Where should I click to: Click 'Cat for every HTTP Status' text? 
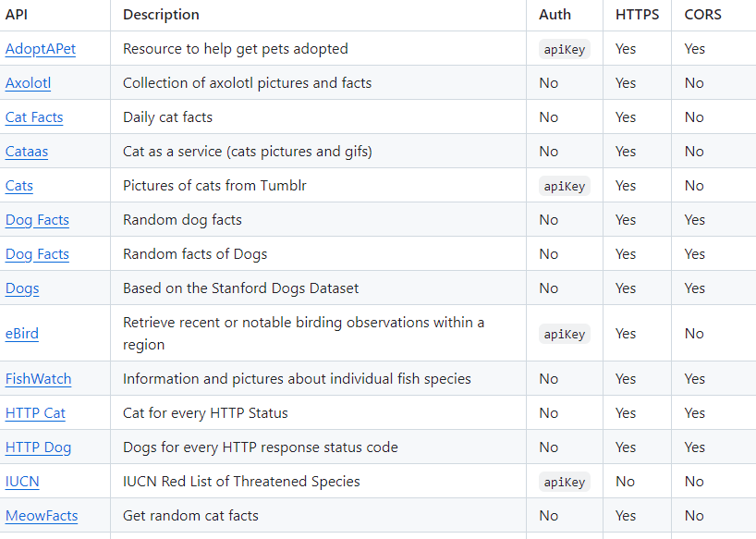[x=205, y=413]
